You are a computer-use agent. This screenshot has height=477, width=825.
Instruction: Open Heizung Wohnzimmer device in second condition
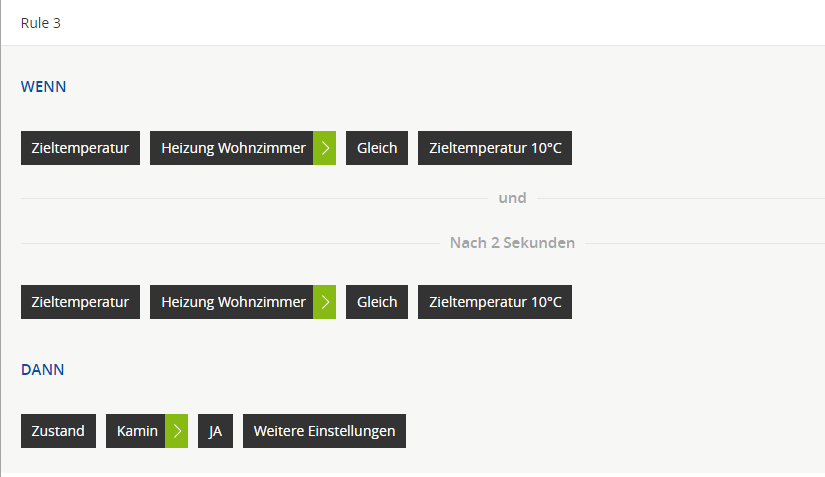[232, 302]
